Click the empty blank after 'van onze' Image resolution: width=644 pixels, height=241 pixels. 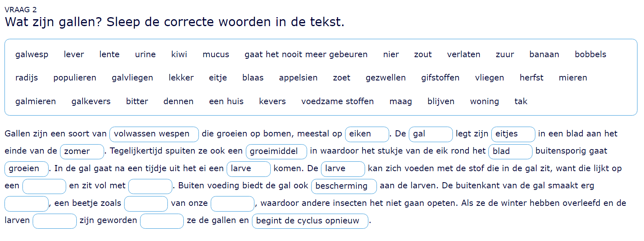tap(232, 203)
